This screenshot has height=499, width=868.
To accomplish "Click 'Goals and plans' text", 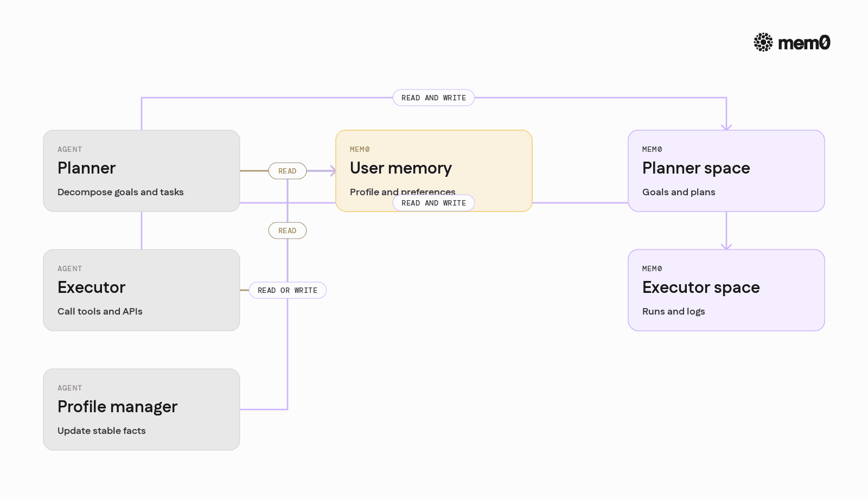I will [x=679, y=192].
